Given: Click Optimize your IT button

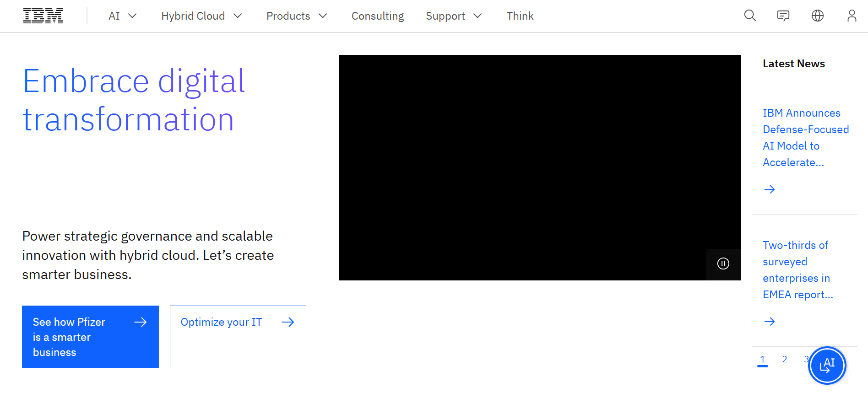Looking at the screenshot, I should (x=238, y=337).
